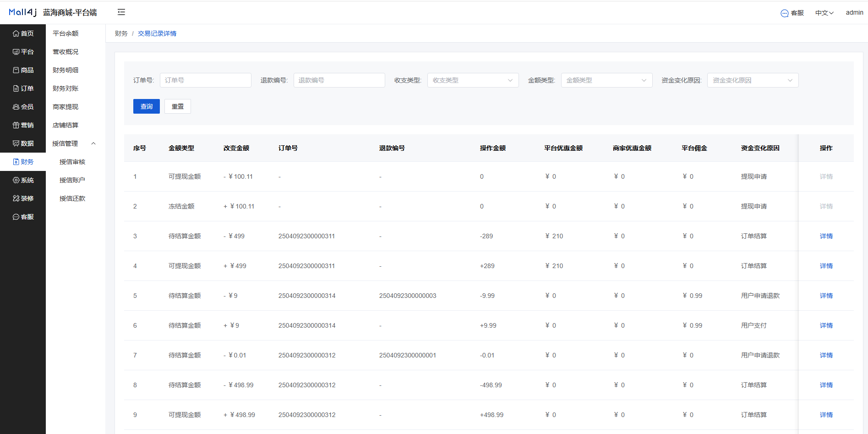The height and width of the screenshot is (434, 868).
Task: Click the 装修 sidebar icon
Action: point(16,198)
